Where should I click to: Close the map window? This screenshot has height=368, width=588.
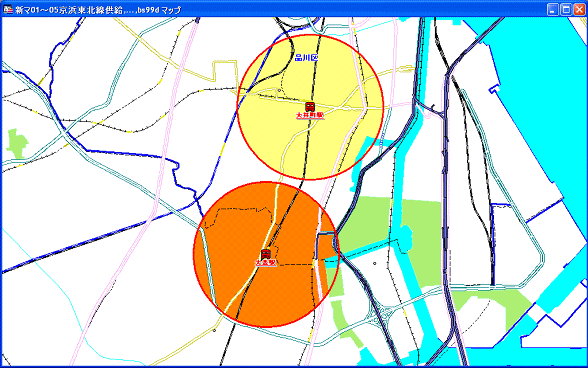tap(579, 9)
